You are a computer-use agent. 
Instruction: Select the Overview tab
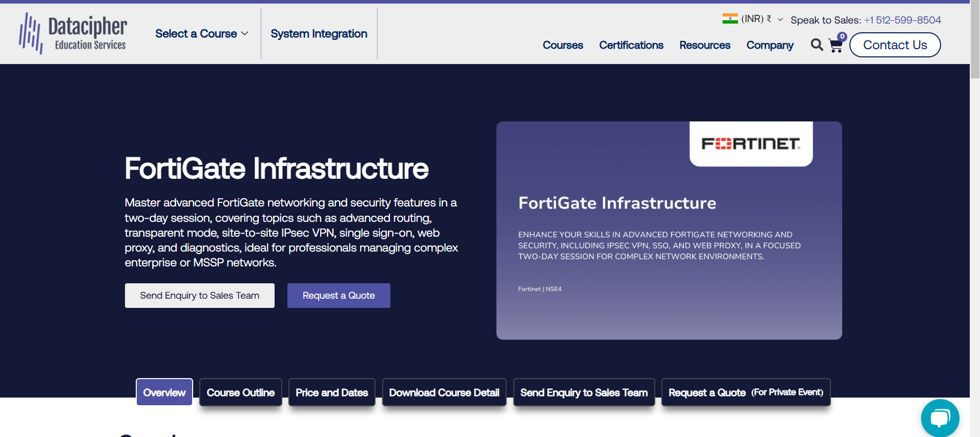(164, 392)
